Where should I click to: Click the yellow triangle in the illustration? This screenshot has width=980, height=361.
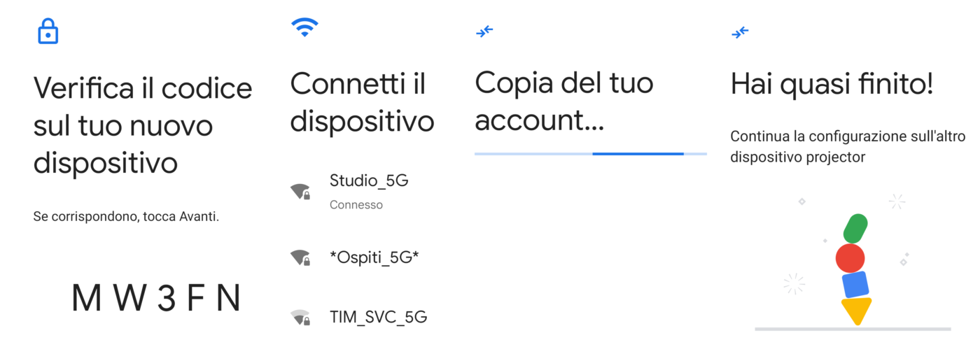[x=856, y=310]
